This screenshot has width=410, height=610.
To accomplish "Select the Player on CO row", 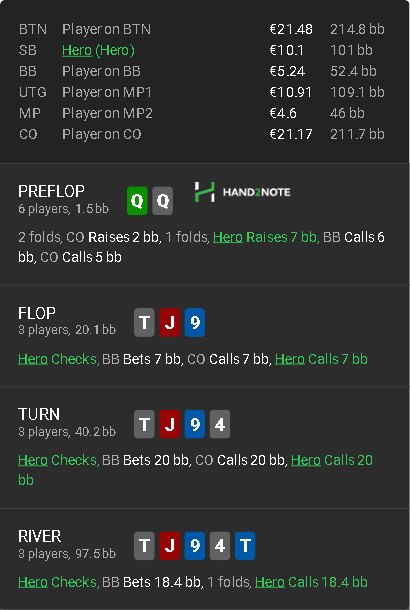I will pyautogui.click(x=202, y=134).
